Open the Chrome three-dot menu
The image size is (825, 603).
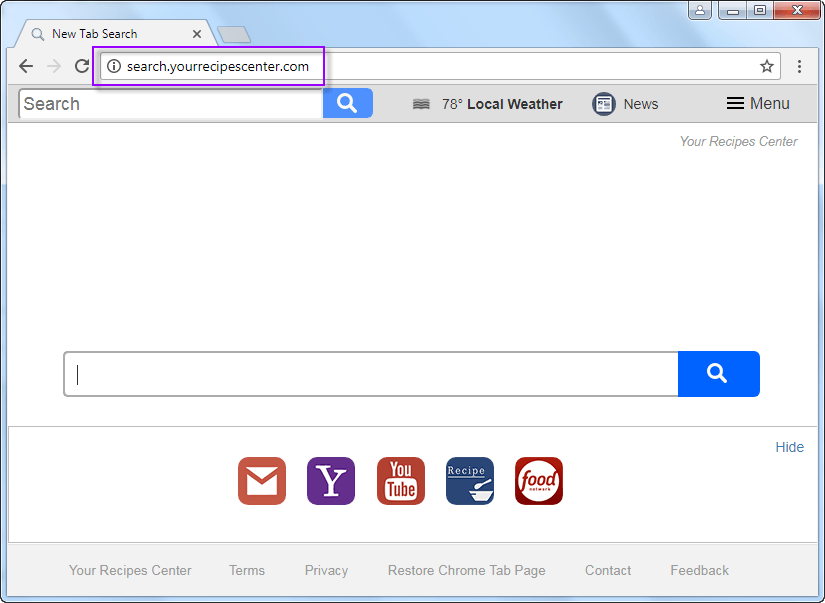tap(799, 66)
